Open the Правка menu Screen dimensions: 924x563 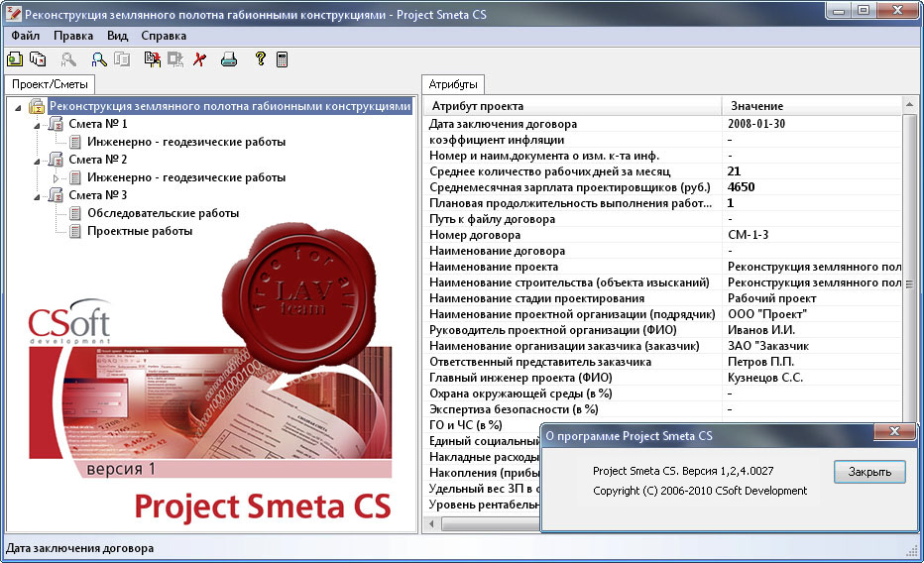click(x=73, y=36)
